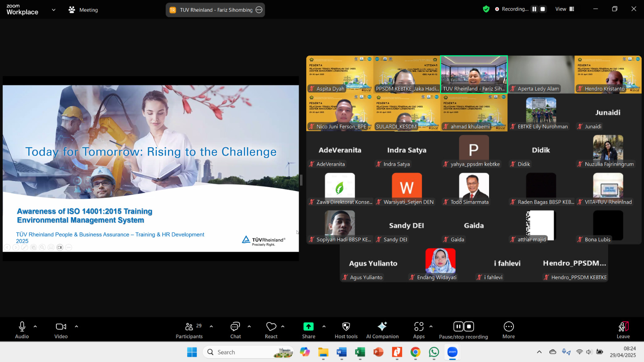Image resolution: width=644 pixels, height=362 pixels.
Task: Expand video options arrow beside Video
Action: click(x=76, y=327)
